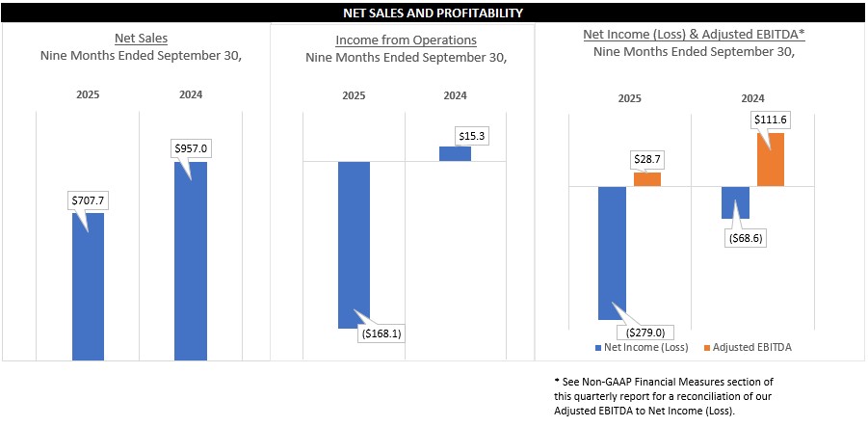Viewport: 868px width, 426px height.
Task: Click the $707.7 data label
Action: [x=88, y=200]
